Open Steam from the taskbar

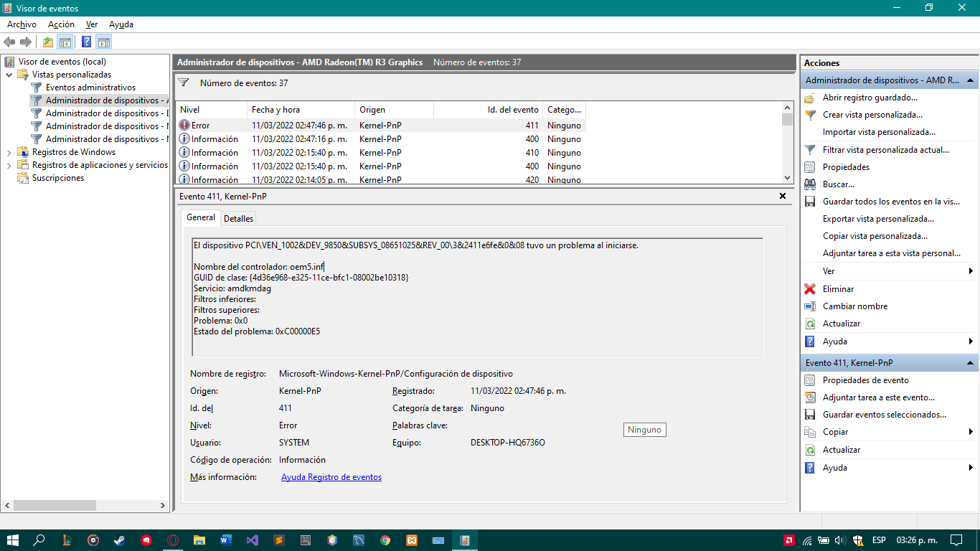click(x=119, y=540)
